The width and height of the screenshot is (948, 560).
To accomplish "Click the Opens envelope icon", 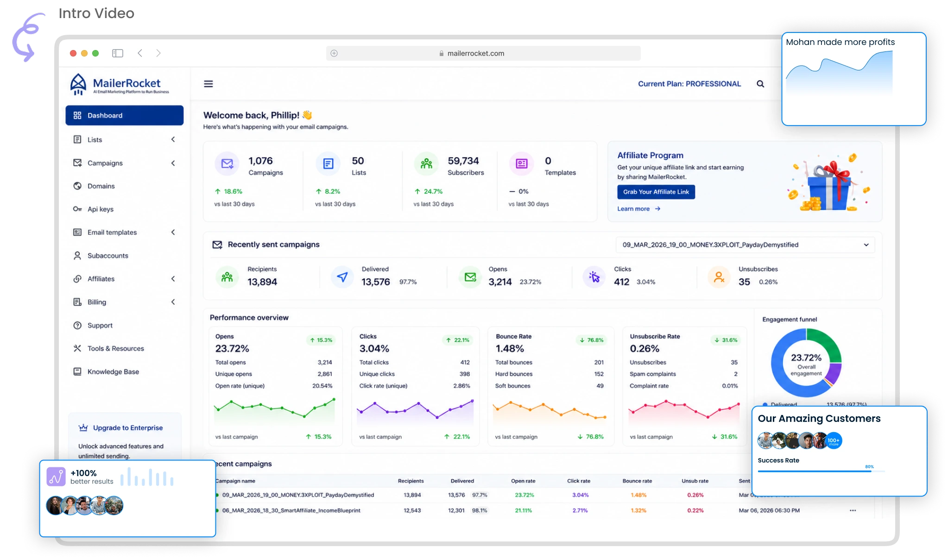I will (x=470, y=277).
